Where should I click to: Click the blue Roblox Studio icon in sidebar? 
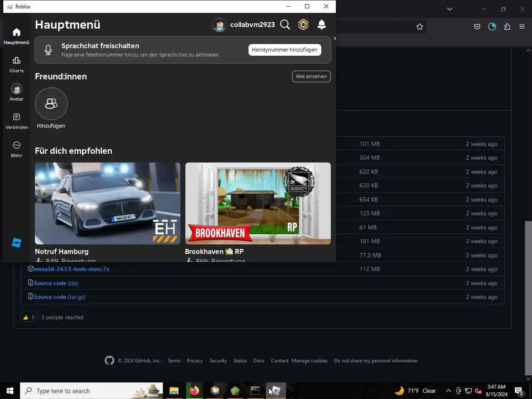coord(17,243)
